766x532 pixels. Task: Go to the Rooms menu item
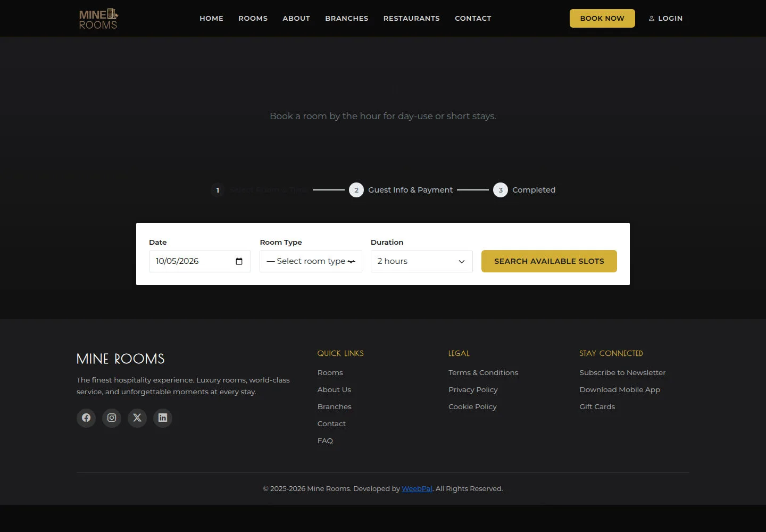coord(253,18)
